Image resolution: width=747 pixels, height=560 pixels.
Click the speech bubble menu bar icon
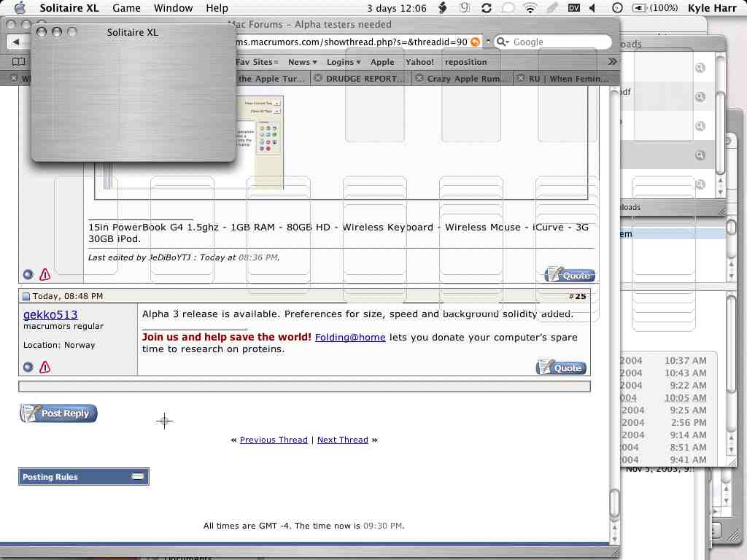point(508,7)
